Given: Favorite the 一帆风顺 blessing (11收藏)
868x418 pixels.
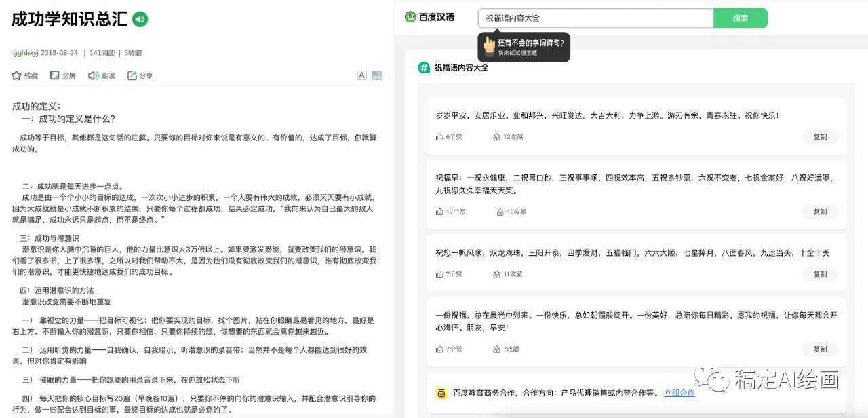Looking at the screenshot, I should click(x=497, y=274).
